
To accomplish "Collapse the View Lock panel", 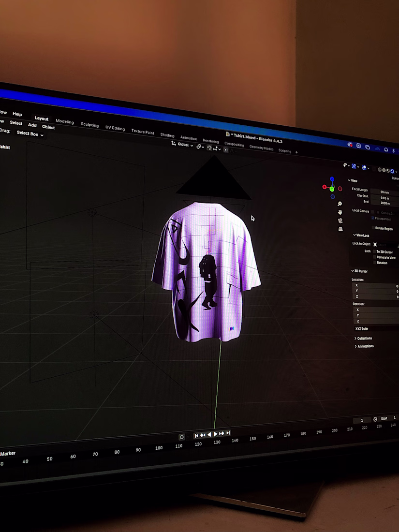I will [361, 235].
